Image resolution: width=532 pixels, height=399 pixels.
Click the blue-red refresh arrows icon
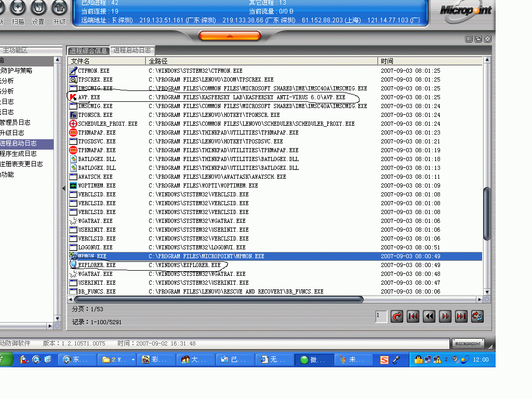[477, 316]
